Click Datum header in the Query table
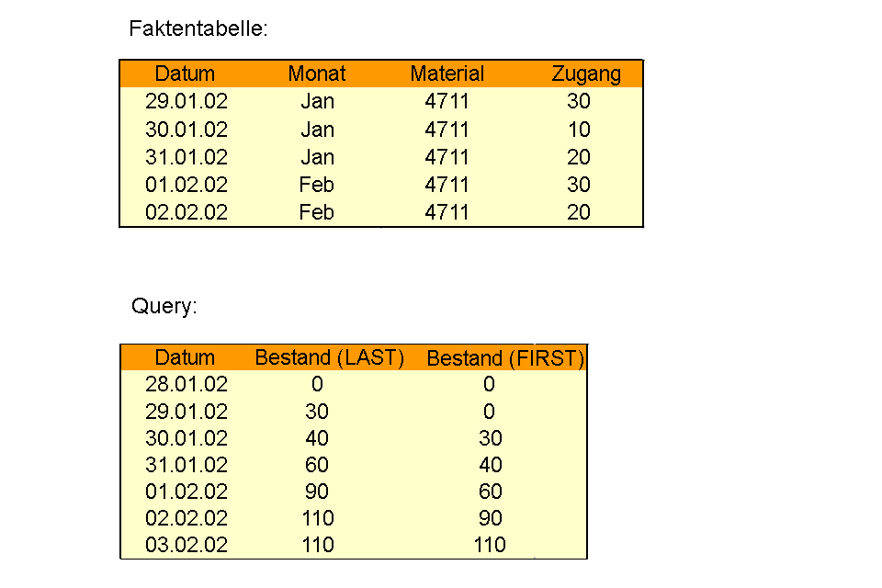The height and width of the screenshot is (588, 882). tap(185, 357)
